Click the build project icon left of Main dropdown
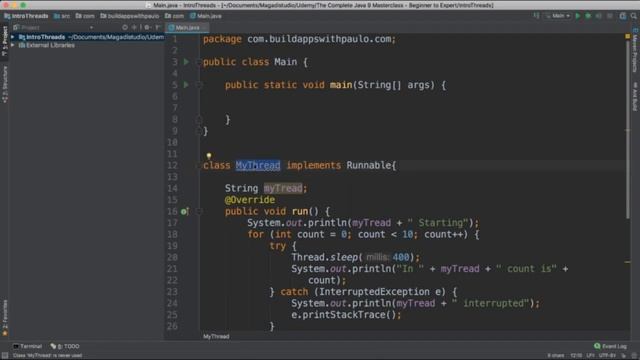The width and height of the screenshot is (640, 360). [x=536, y=16]
